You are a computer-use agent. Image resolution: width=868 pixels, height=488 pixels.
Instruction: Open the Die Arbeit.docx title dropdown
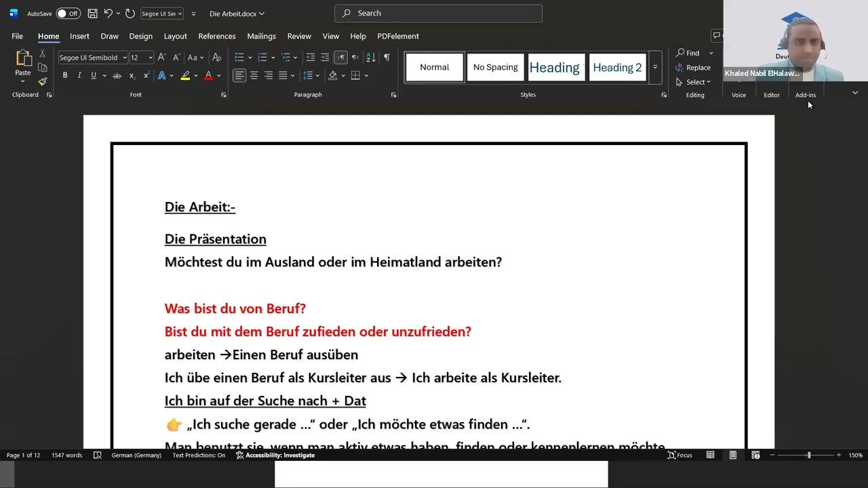[x=237, y=14]
